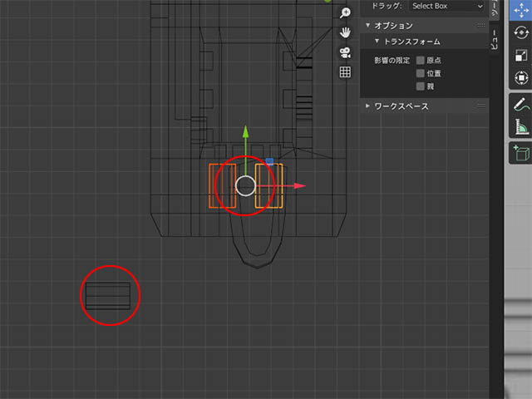Switch orthographic/perspective grid icon

[x=345, y=72]
